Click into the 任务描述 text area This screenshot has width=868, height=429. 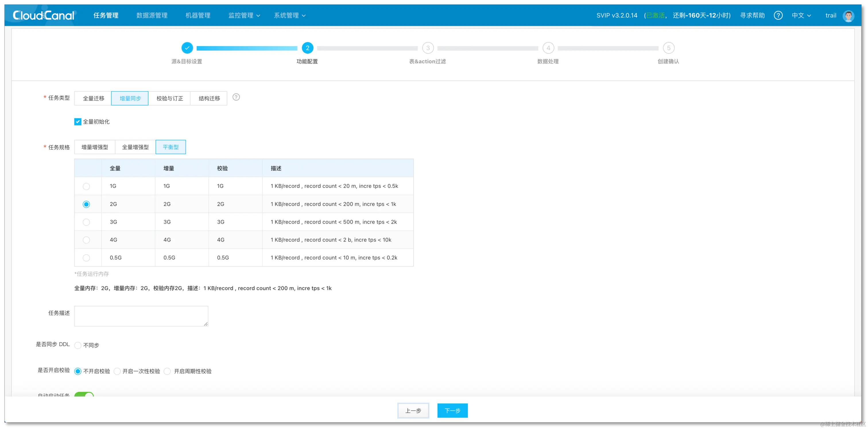(x=141, y=316)
